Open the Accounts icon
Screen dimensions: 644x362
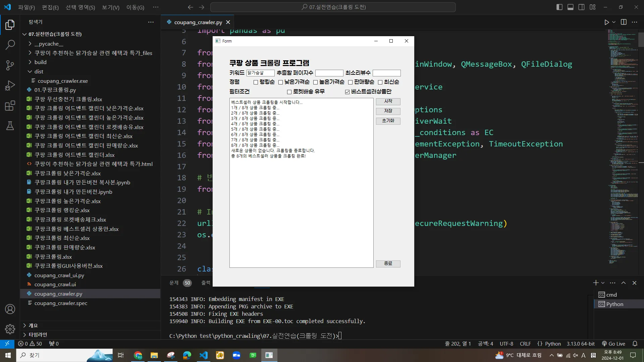click(10, 309)
